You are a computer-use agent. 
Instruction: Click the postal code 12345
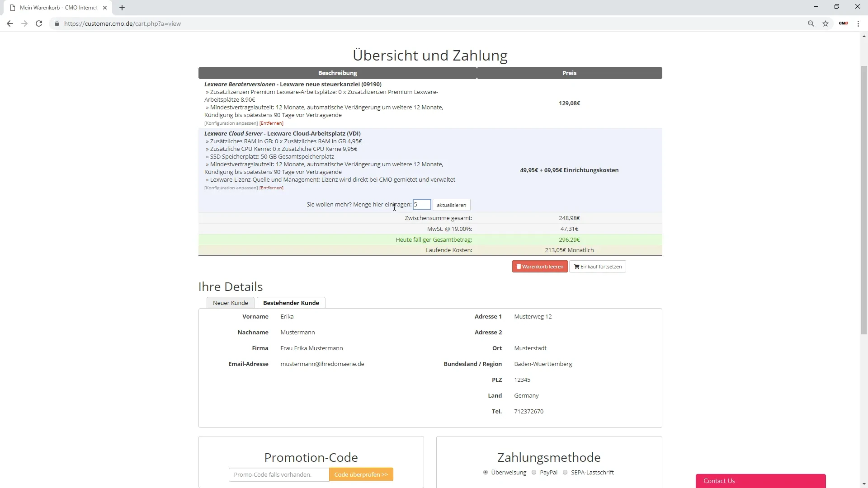522,380
